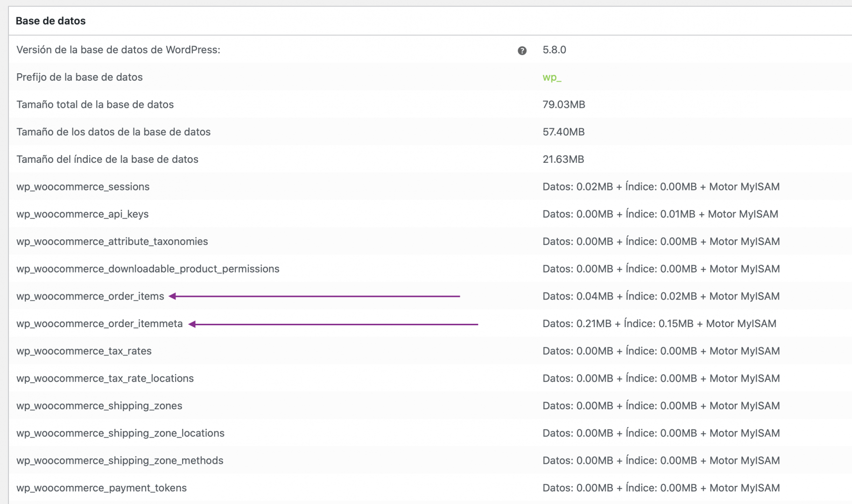Viewport: 852px width, 504px height.
Task: Click the wp_woocommerce_api_keys table name
Action: click(x=83, y=214)
